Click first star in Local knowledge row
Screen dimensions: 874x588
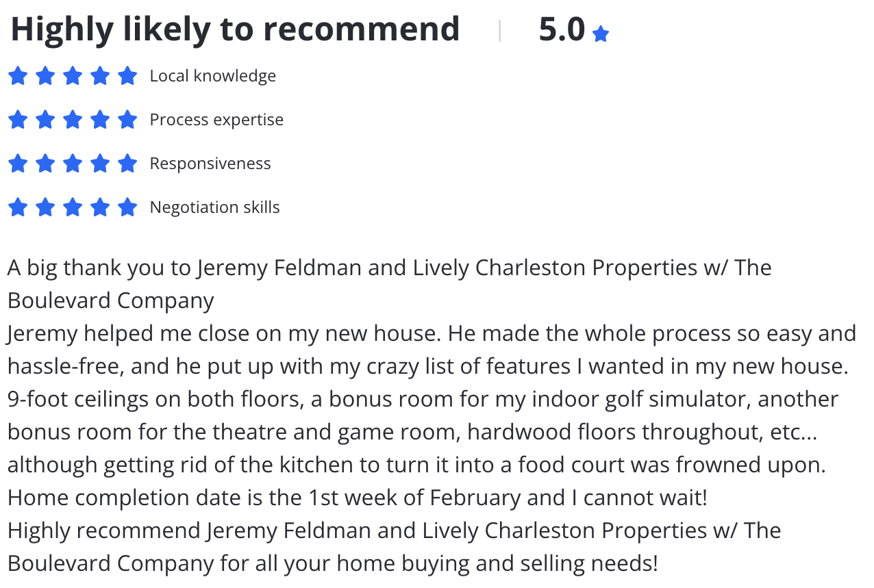(18, 76)
